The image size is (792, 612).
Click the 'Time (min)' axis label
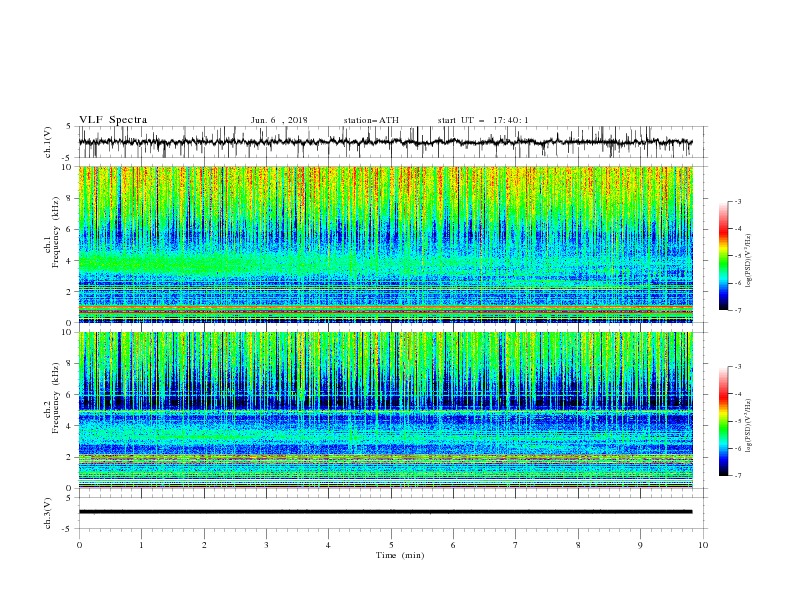[400, 555]
